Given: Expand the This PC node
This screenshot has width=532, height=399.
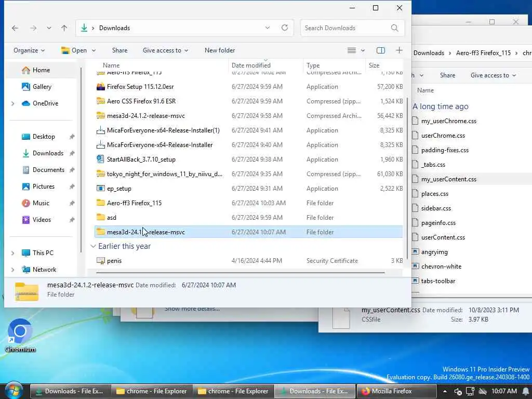Looking at the screenshot, I should (13, 253).
